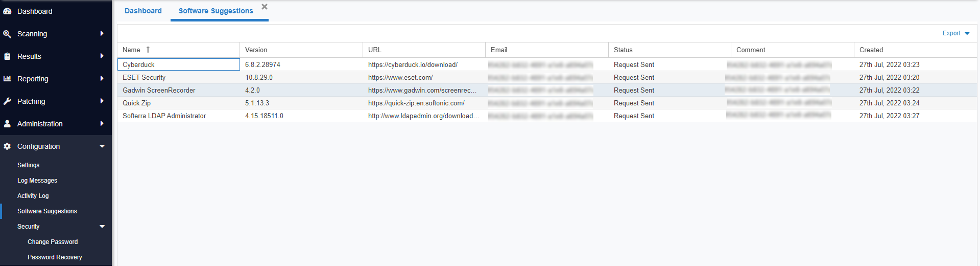Select the Softerra LDAP Administrator name

point(164,116)
